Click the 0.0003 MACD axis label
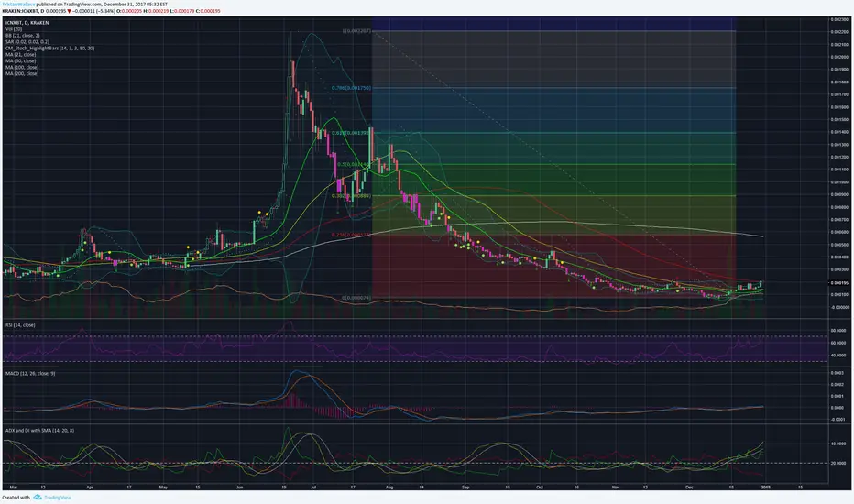 point(838,373)
